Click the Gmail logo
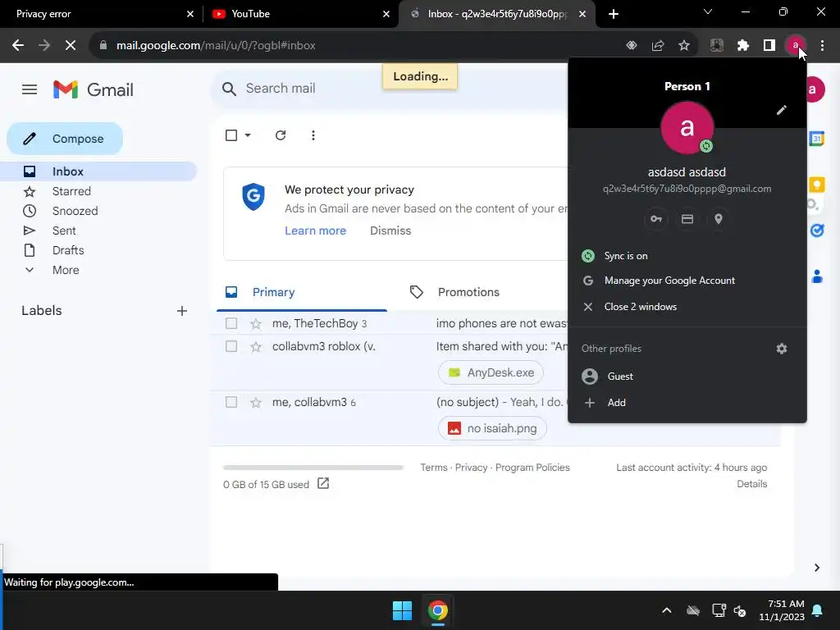This screenshot has width=840, height=630. pyautogui.click(x=94, y=89)
